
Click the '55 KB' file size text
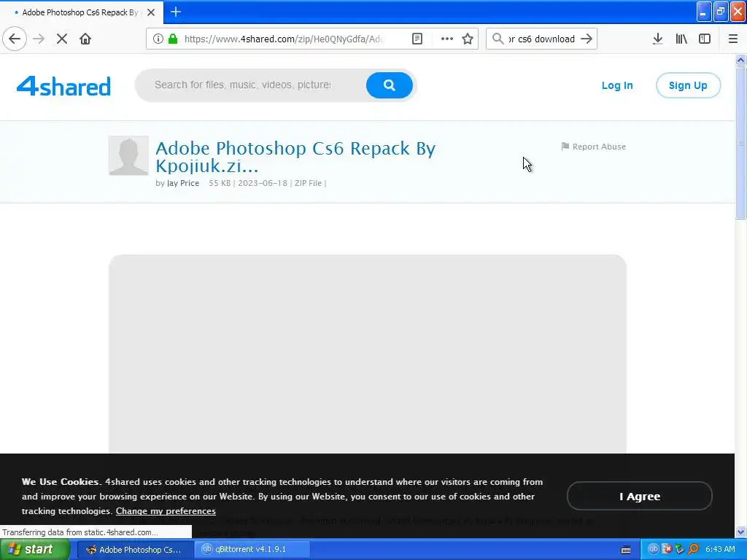pyautogui.click(x=220, y=183)
